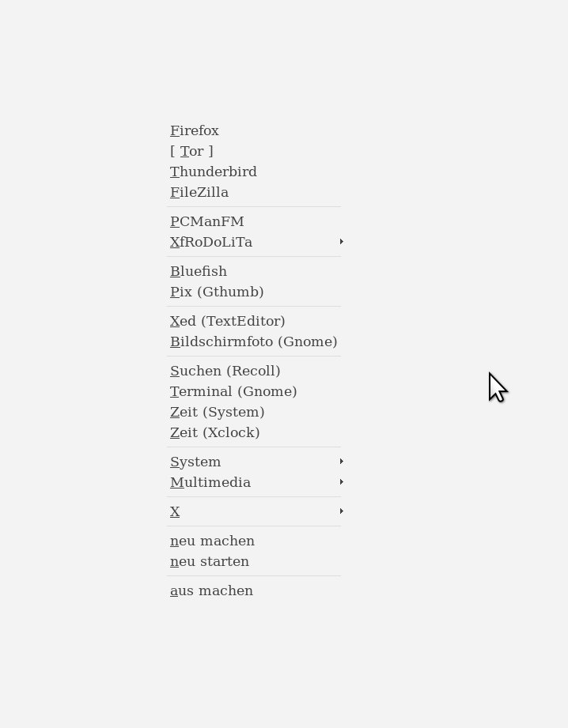Viewport: 568px width, 728px height.
Task: Open Suchen (Recoll) search
Action: click(225, 372)
